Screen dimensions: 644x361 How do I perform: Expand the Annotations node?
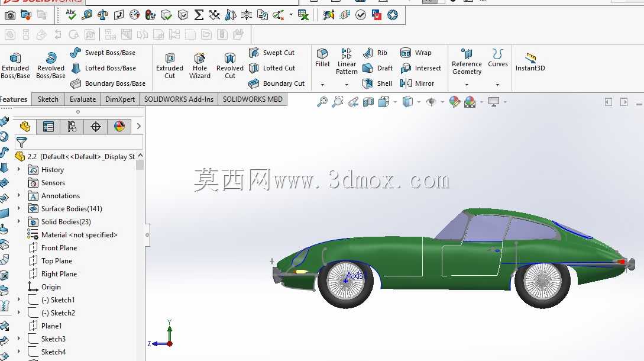(x=19, y=195)
